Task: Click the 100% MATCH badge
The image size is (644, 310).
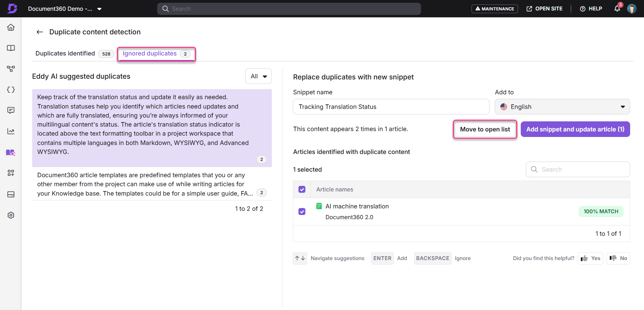Action: 601,212
